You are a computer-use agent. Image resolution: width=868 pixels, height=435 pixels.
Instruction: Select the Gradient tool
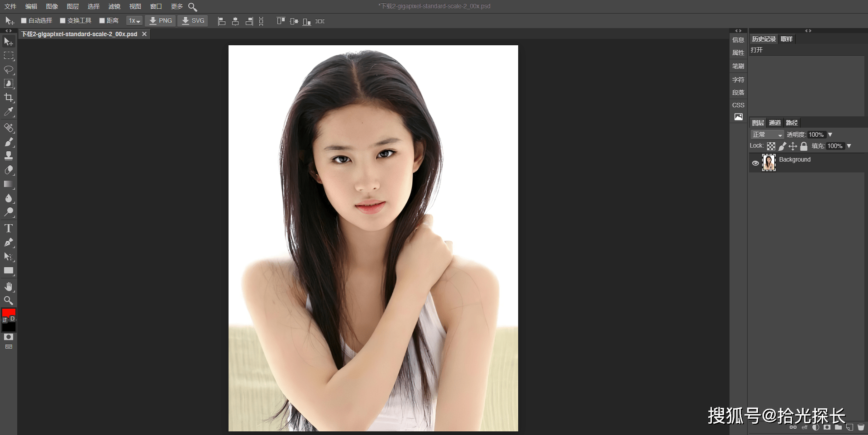point(9,184)
